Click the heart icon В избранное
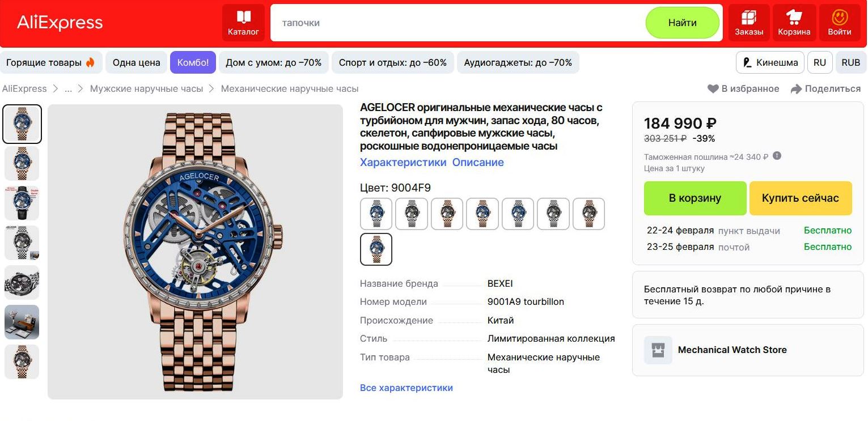 [x=713, y=89]
